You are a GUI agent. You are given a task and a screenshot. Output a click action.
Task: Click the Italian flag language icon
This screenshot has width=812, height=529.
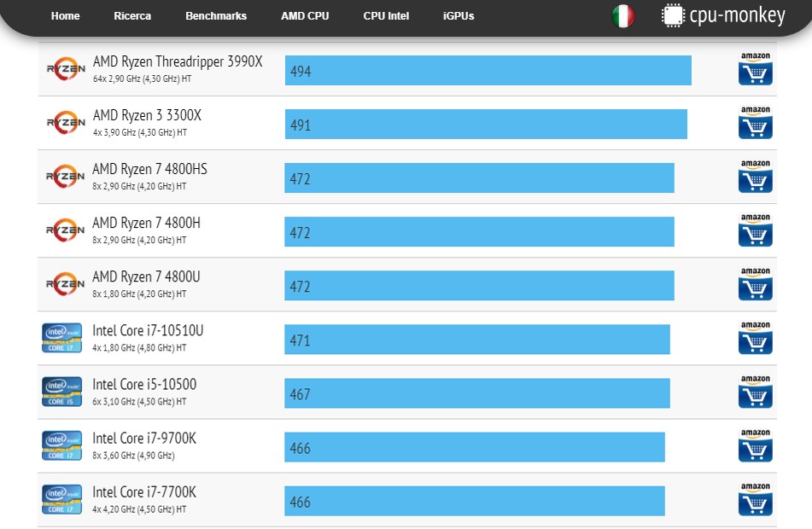tap(623, 16)
